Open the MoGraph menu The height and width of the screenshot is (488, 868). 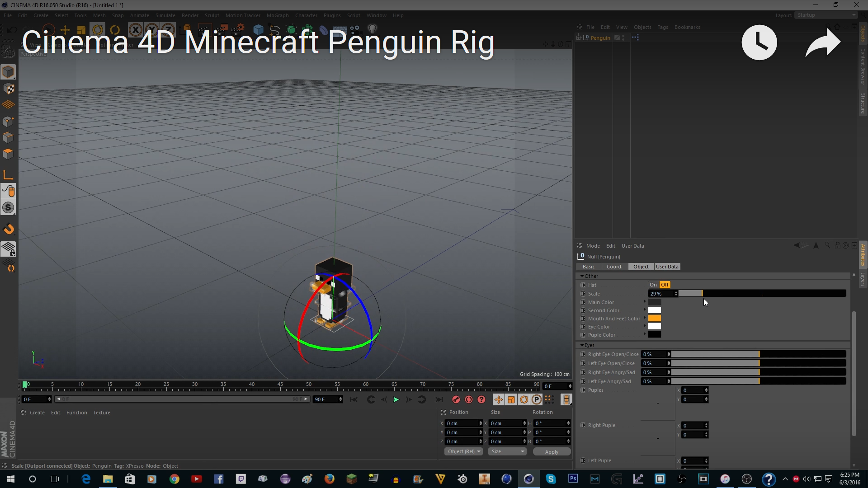click(278, 15)
